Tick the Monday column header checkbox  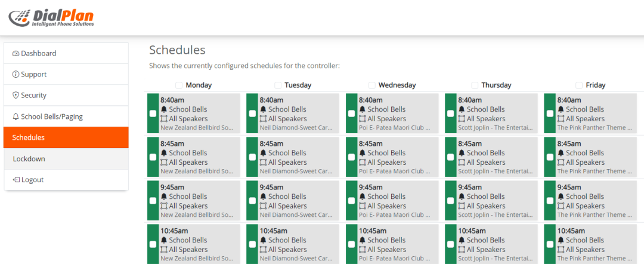click(x=179, y=85)
